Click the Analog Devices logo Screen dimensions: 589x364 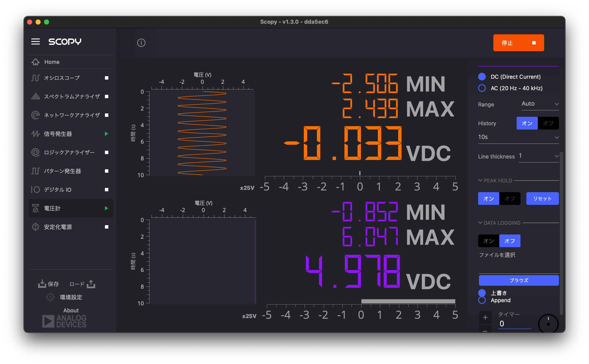64,321
